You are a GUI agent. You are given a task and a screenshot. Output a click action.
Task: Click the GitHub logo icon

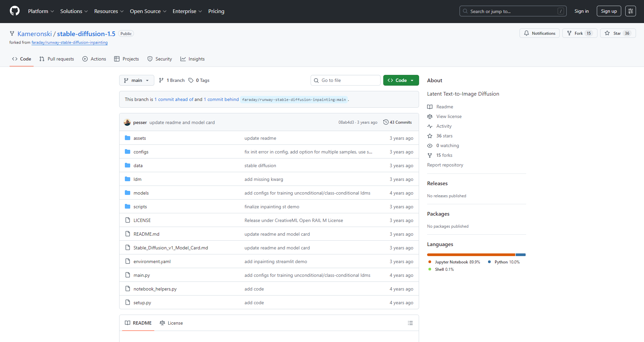pyautogui.click(x=15, y=11)
